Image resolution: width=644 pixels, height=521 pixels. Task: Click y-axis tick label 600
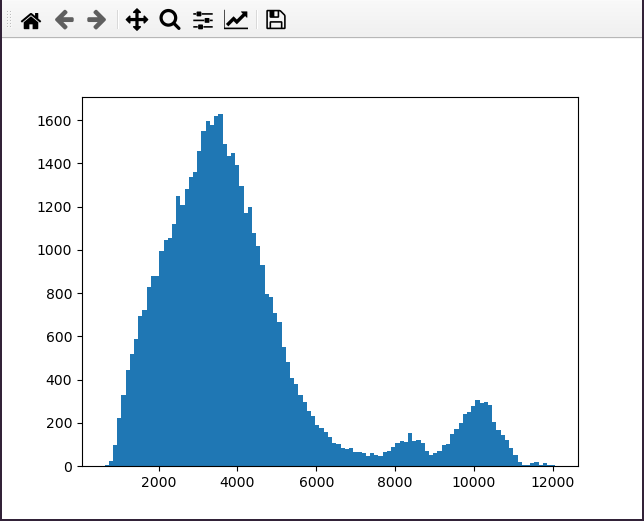59,337
